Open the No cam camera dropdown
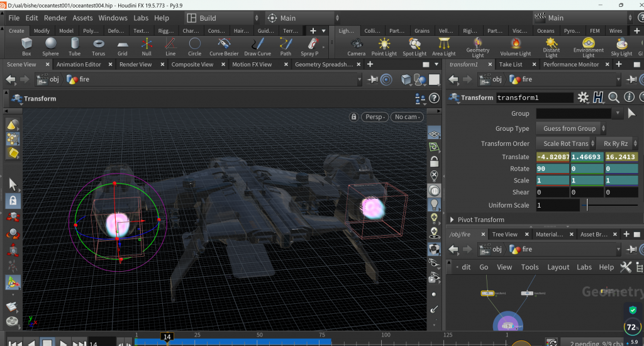 click(407, 117)
